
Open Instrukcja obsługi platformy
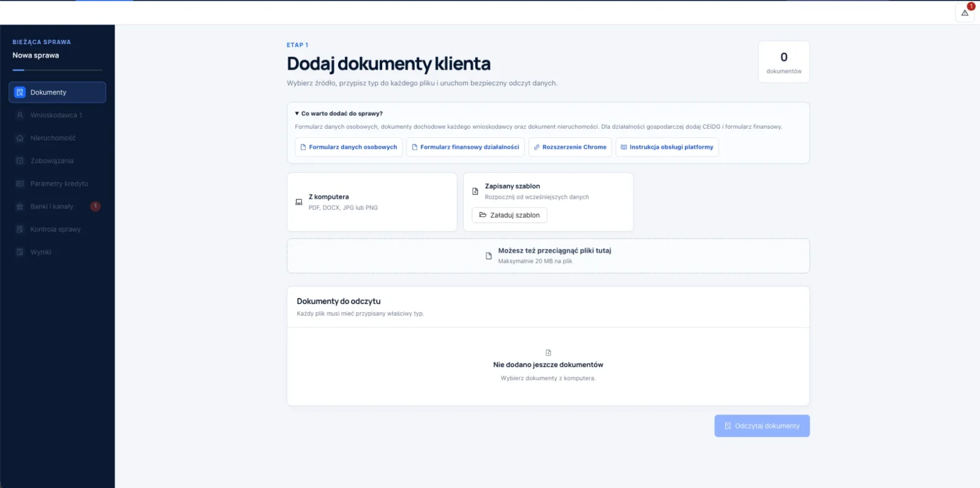(x=667, y=147)
